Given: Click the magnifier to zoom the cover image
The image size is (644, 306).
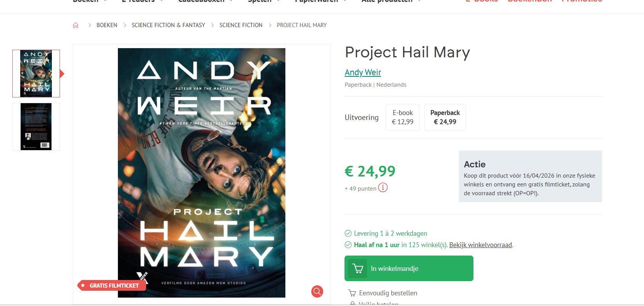Looking at the screenshot, I should click(x=317, y=291).
